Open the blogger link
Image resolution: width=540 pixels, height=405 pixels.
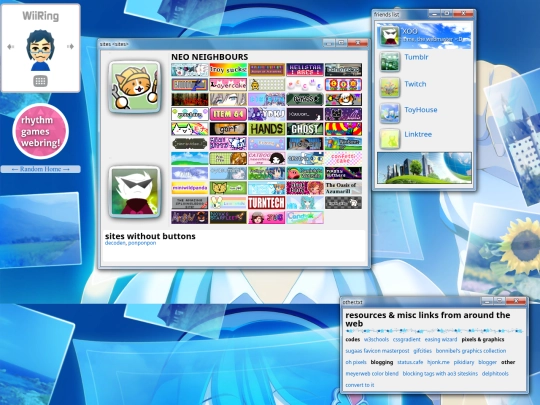487,362
